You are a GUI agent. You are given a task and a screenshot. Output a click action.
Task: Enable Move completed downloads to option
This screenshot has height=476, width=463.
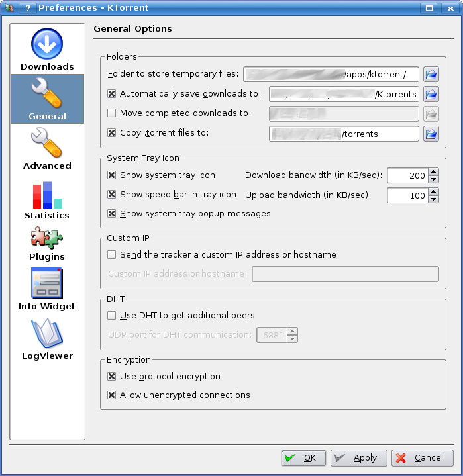pos(112,113)
